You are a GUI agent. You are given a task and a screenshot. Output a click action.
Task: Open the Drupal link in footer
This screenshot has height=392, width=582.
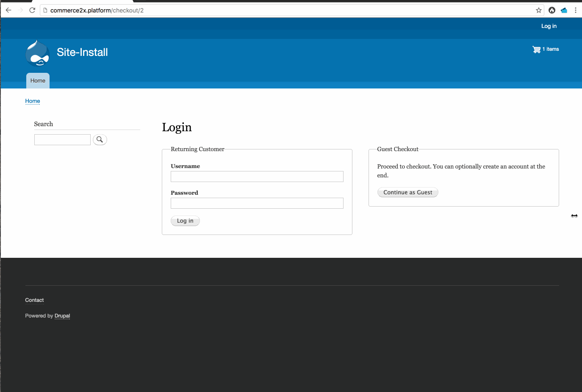(x=62, y=316)
